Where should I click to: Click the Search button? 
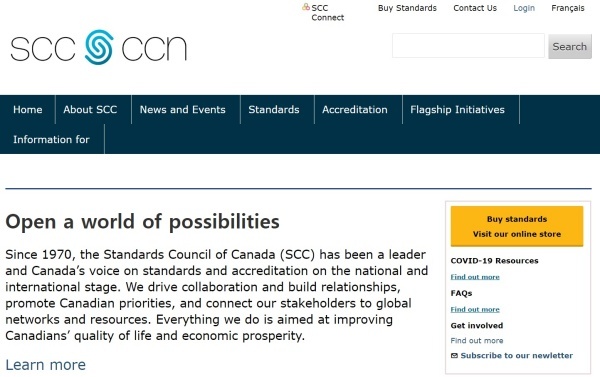coord(570,46)
